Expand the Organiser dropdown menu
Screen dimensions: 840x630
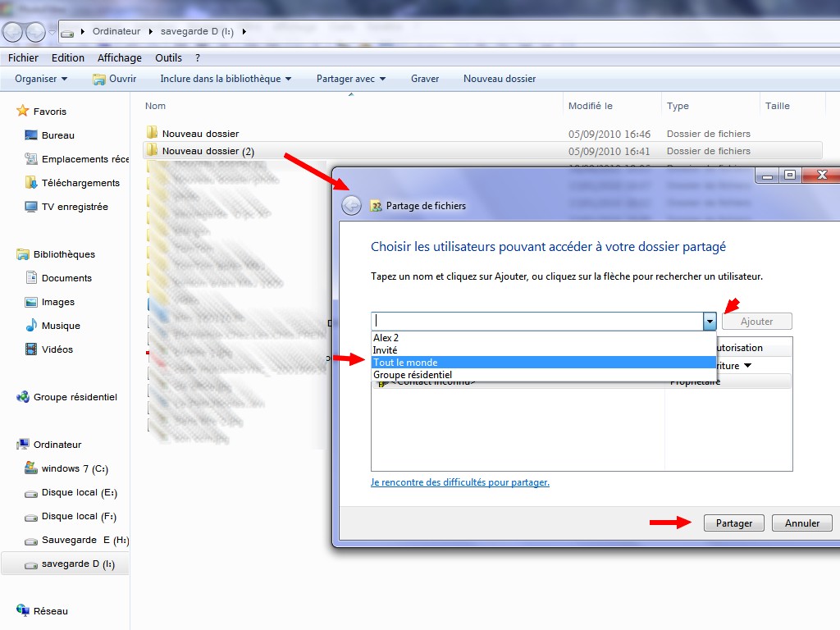[41, 79]
